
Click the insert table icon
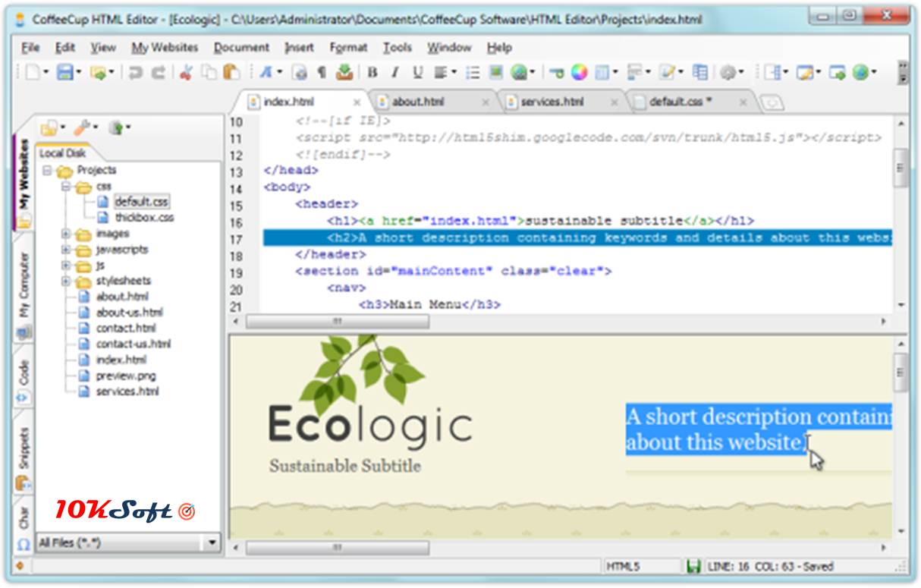coord(602,72)
